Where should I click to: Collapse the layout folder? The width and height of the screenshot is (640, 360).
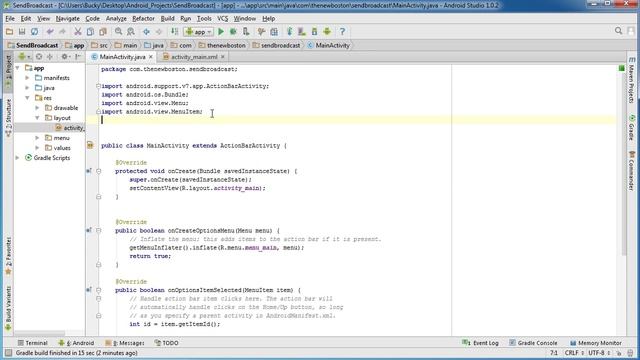(x=37, y=118)
